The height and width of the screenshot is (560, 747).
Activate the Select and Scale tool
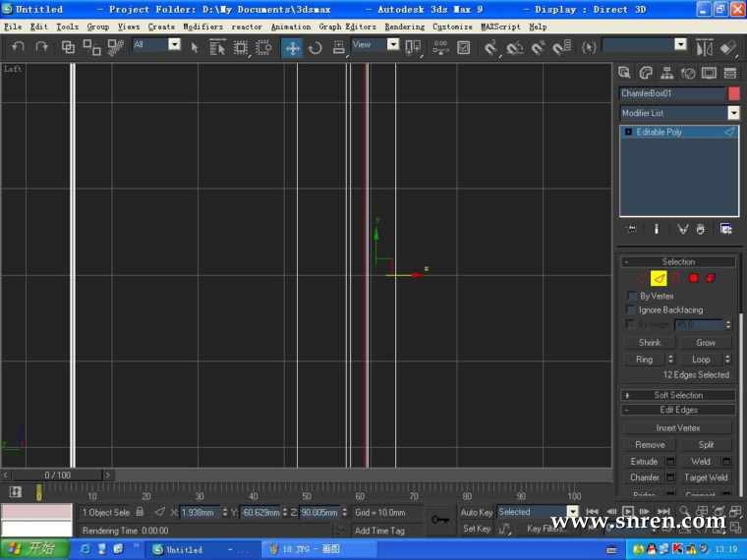(x=339, y=47)
